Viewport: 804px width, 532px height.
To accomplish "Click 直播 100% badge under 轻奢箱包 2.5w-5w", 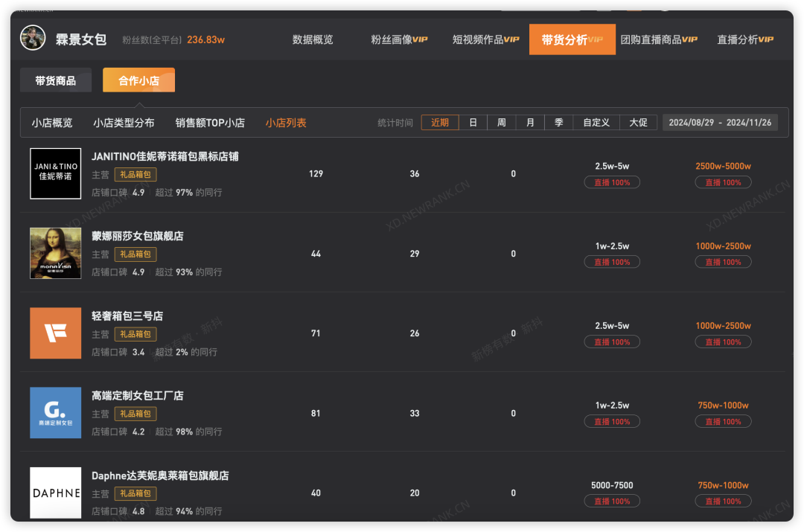I will [612, 342].
